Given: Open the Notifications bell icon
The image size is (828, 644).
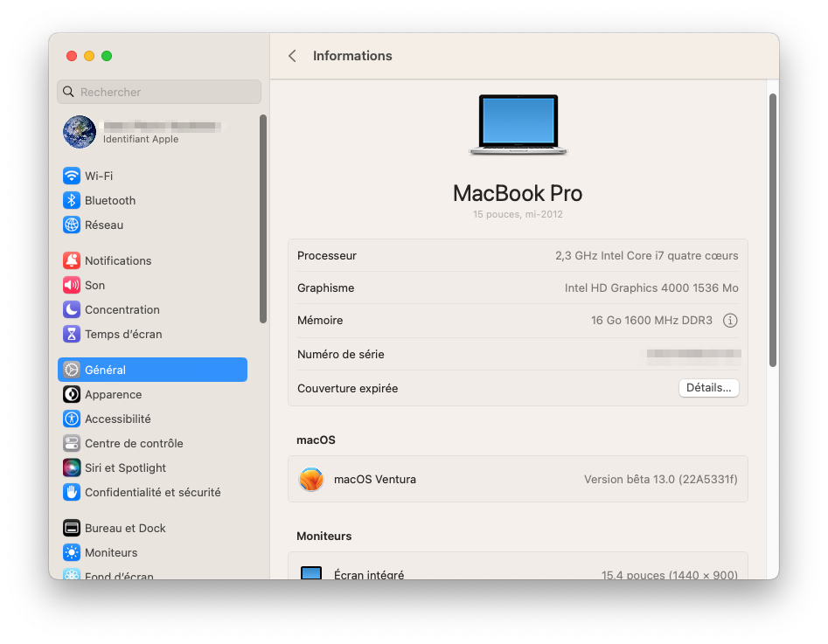Looking at the screenshot, I should click(72, 260).
